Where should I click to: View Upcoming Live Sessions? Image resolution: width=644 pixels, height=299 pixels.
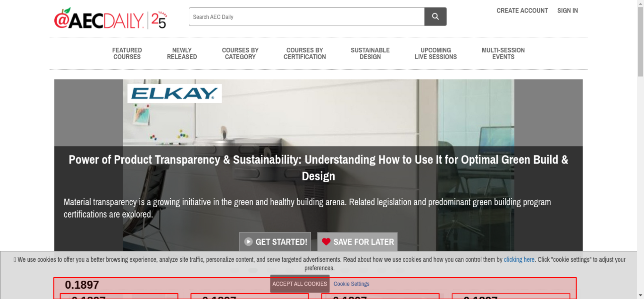tap(435, 53)
